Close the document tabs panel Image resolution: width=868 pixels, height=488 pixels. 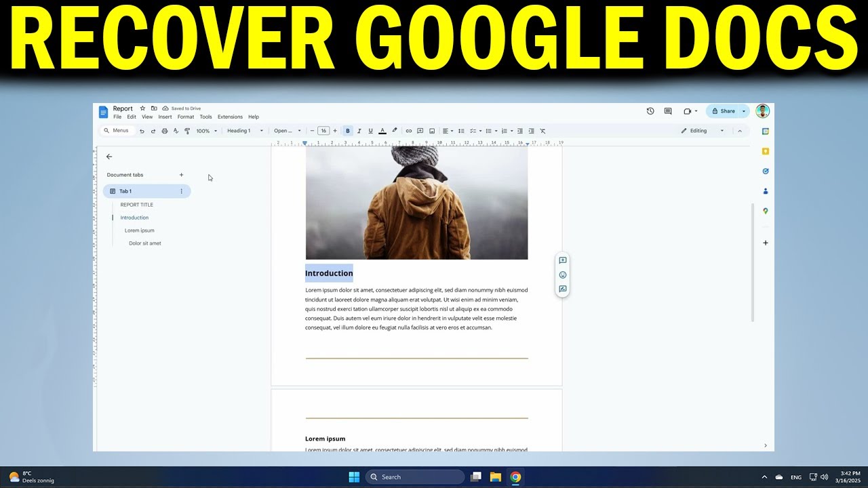[109, 157]
